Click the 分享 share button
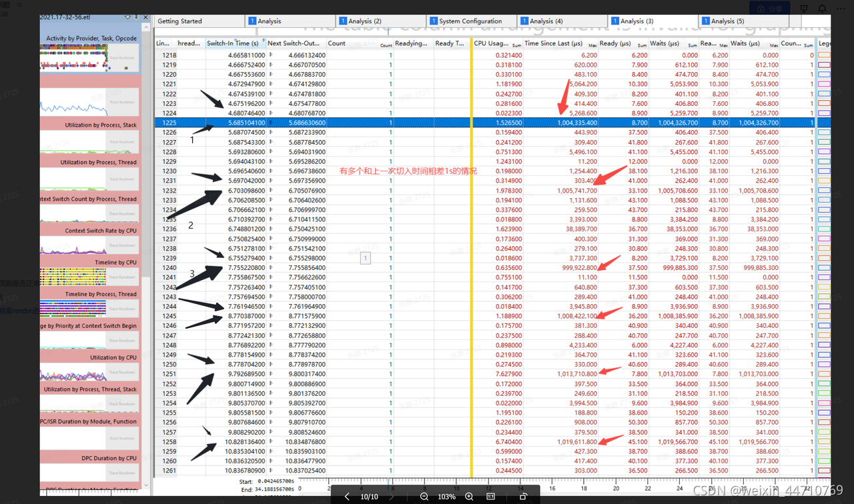This screenshot has height=504, width=854. (770, 9)
